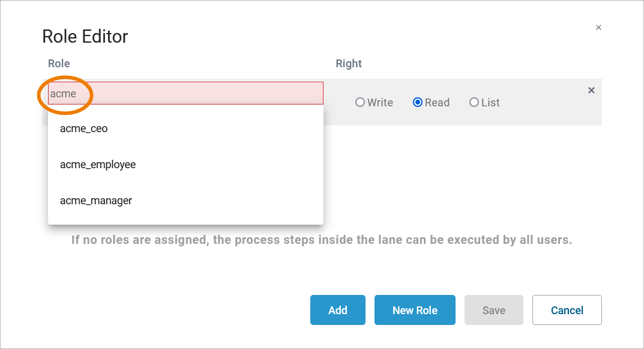Select the Read right radio button
Viewport: 644px width, 349px height.
point(418,103)
